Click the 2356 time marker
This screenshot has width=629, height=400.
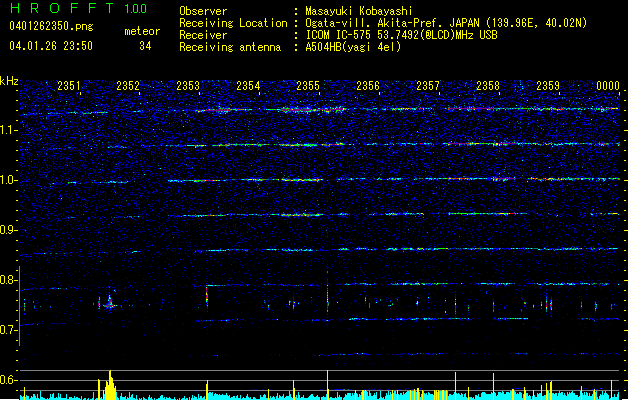click(x=368, y=86)
